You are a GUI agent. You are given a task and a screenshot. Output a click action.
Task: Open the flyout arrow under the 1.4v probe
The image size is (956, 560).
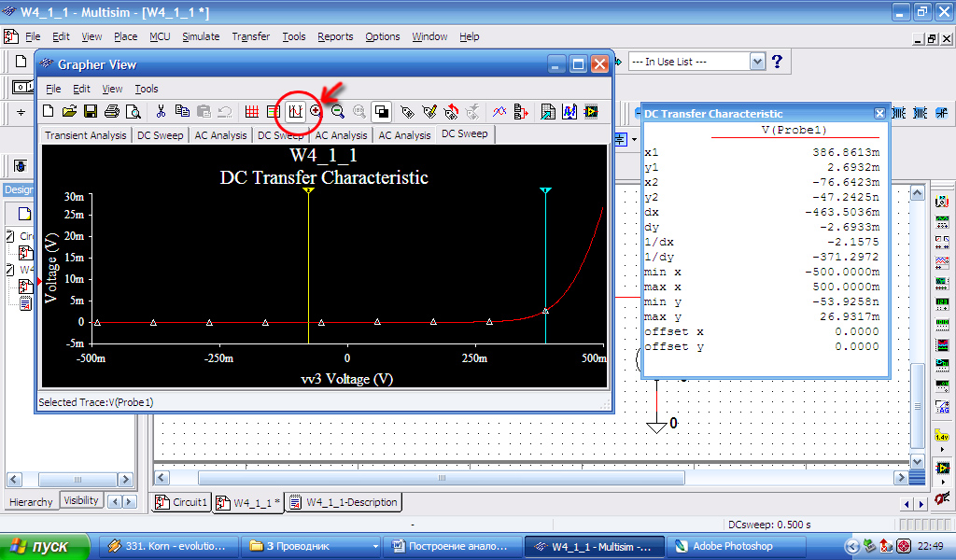[943, 449]
